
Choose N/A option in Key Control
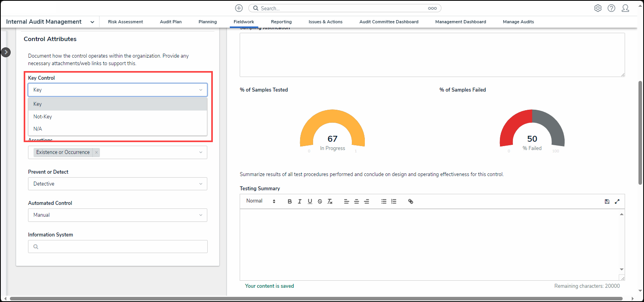coord(38,129)
